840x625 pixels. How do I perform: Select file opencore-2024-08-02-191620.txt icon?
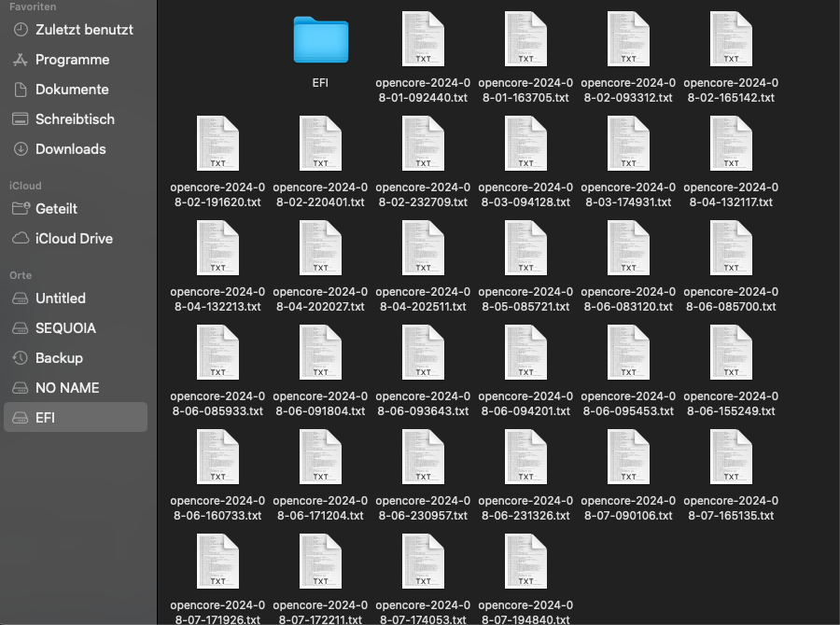pyautogui.click(x=217, y=143)
